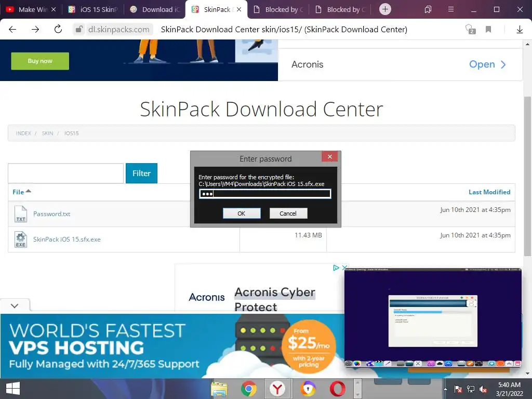This screenshot has height=399, width=532.
Task: Go to SKIN breadcrumb
Action: coord(47,134)
